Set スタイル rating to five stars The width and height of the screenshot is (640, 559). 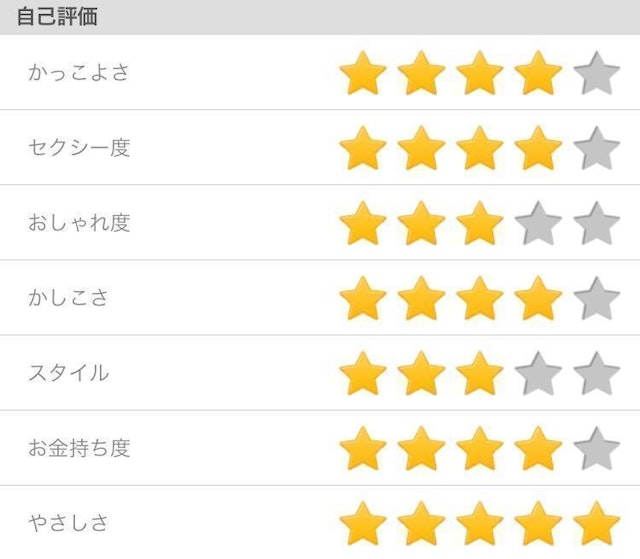point(597,373)
